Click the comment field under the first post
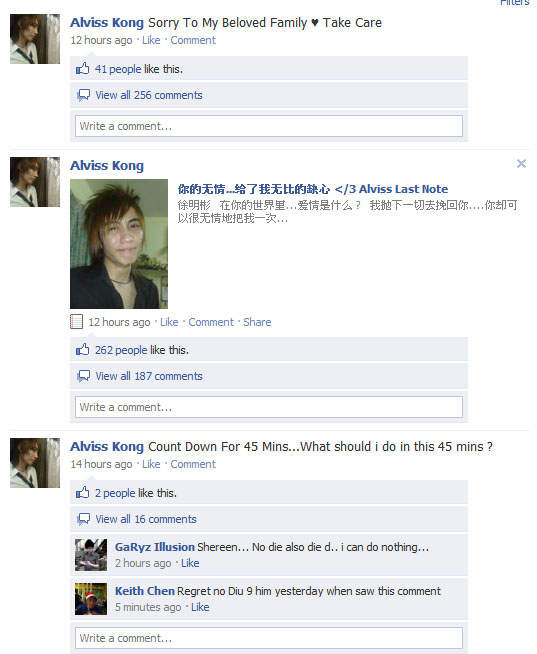The height and width of the screenshot is (654, 537). coord(269,126)
